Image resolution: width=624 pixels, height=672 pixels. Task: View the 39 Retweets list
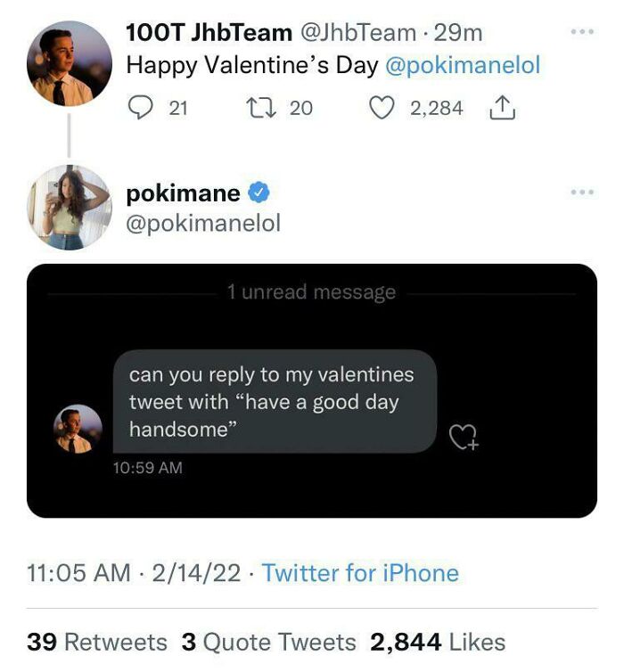[x=97, y=642]
